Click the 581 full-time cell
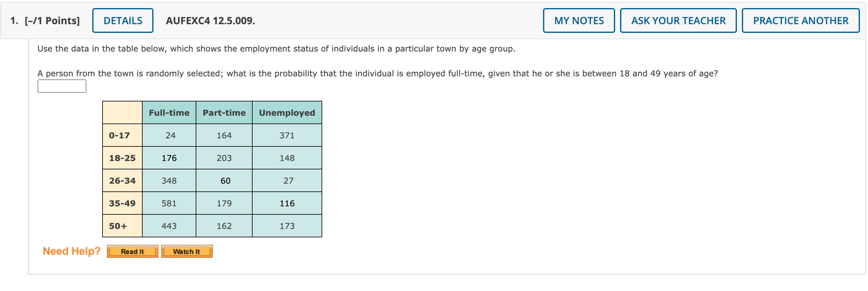Screen dimensions: 868x291 click(x=169, y=203)
